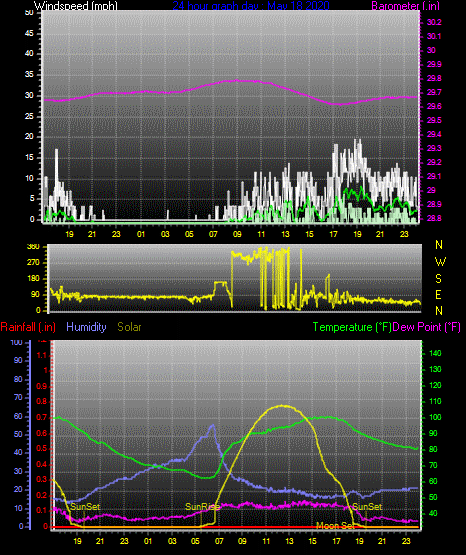Click the "29.9" barometer axis value
This screenshot has height=555, width=466.
pos(434,64)
